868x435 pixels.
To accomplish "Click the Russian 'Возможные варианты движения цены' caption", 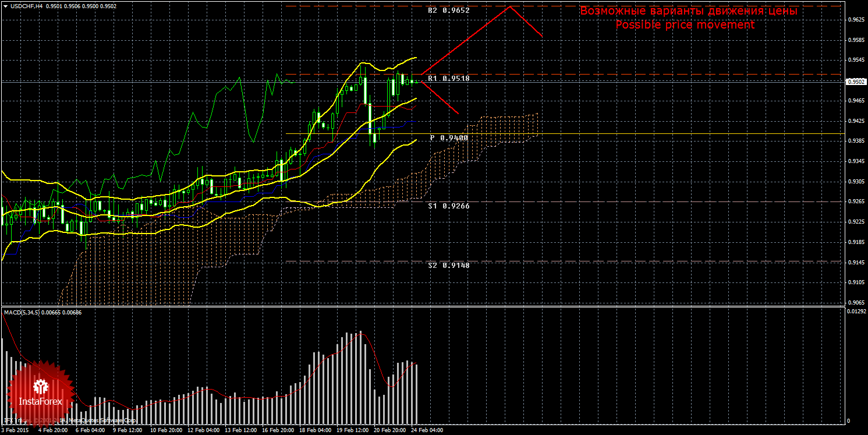I will (688, 11).
